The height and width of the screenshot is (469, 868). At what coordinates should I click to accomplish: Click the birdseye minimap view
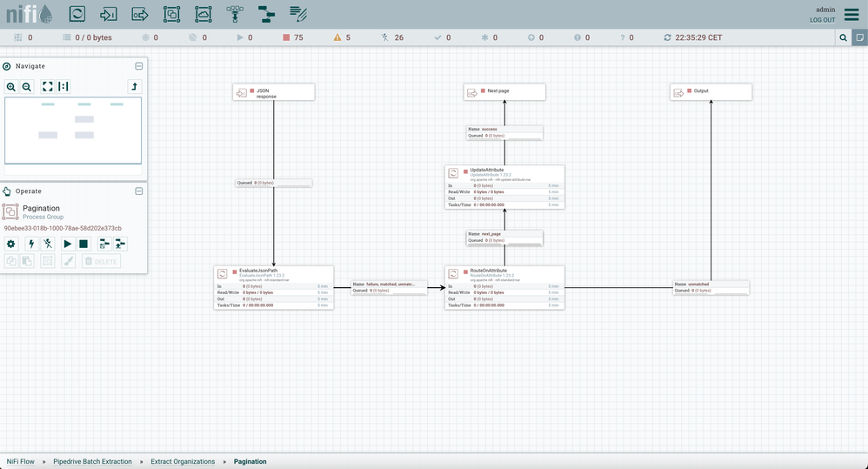click(73, 131)
